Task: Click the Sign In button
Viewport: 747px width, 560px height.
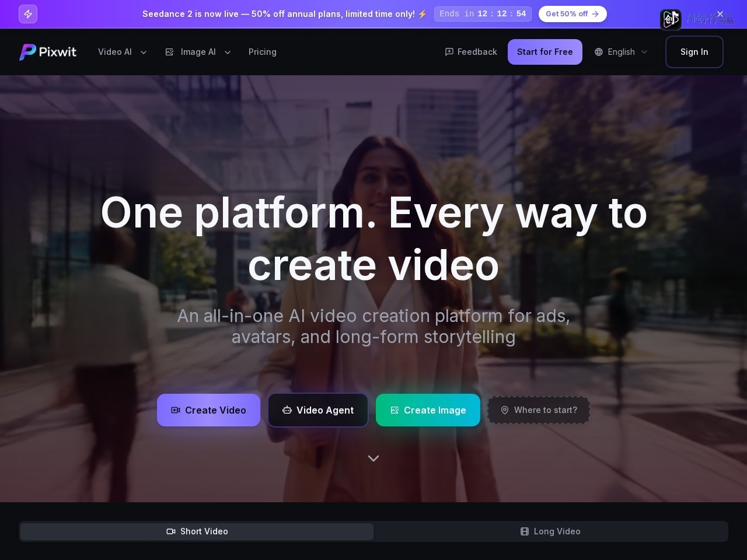Action: [x=694, y=52]
